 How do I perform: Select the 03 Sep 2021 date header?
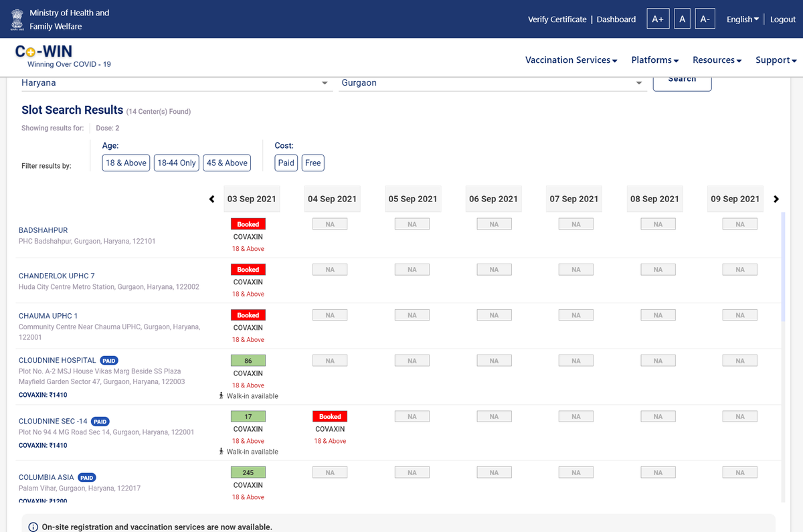[x=252, y=199]
